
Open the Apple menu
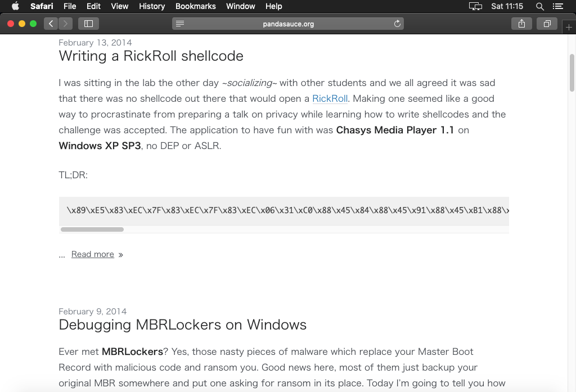[15, 6]
